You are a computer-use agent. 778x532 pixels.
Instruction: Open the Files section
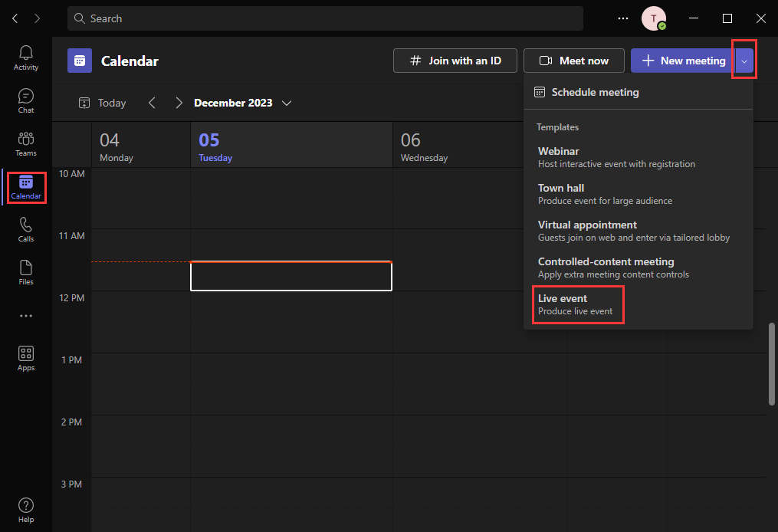click(x=25, y=271)
